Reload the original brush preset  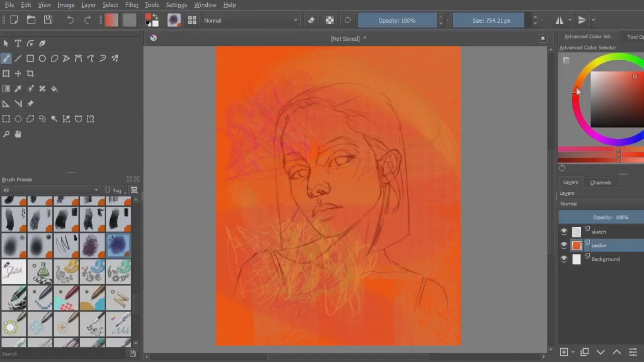point(348,20)
